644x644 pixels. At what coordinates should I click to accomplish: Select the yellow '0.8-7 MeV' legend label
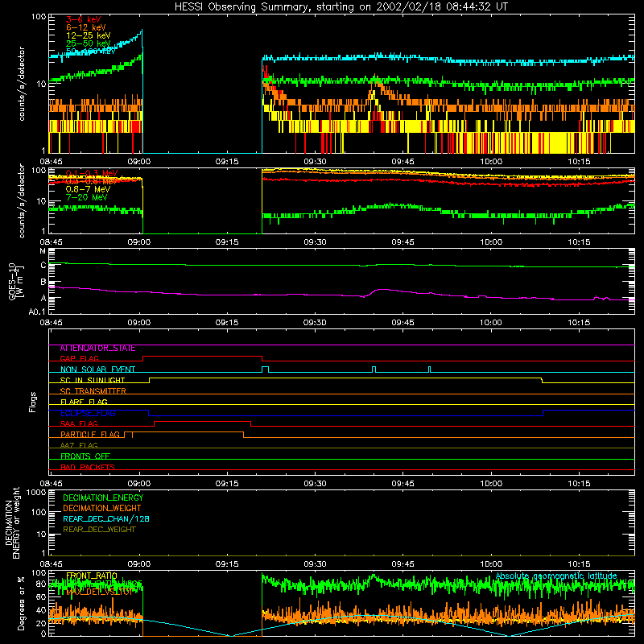click(x=89, y=189)
